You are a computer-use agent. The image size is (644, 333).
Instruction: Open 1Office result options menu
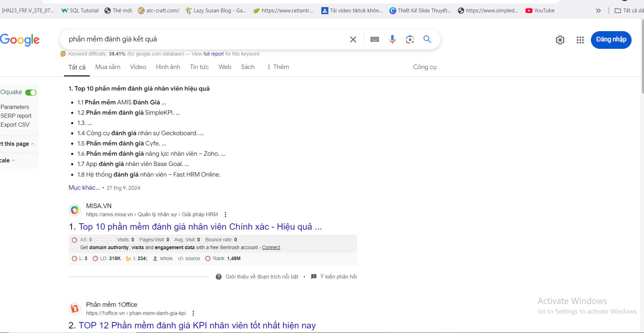click(193, 313)
